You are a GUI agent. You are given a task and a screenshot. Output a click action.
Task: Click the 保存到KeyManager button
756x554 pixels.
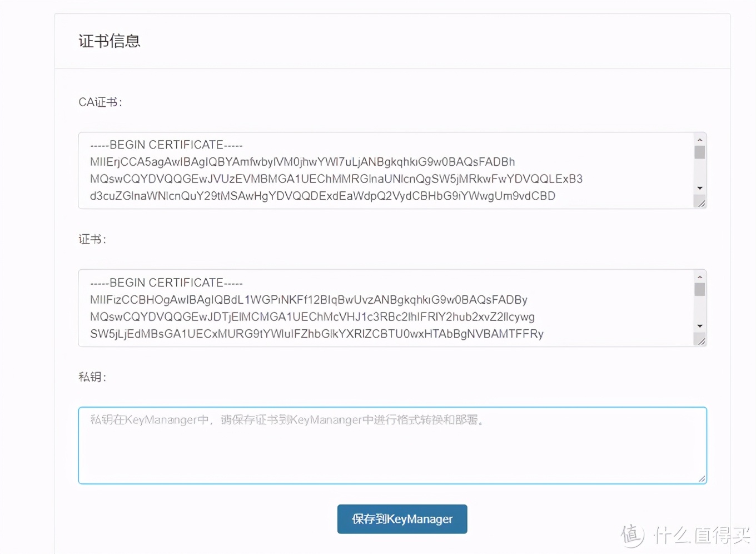pyautogui.click(x=401, y=518)
